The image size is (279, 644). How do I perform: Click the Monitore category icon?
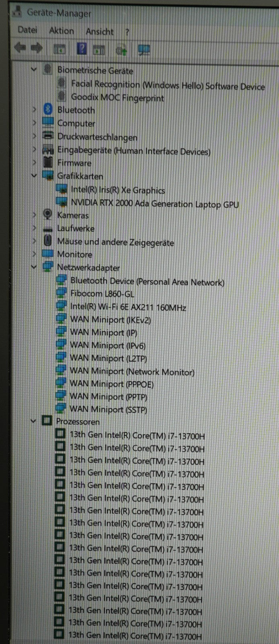[47, 254]
